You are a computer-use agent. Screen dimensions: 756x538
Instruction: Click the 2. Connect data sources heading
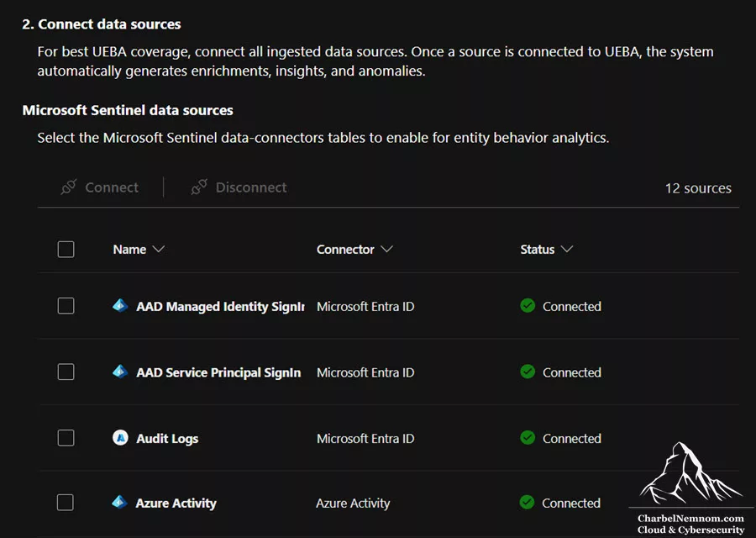click(x=102, y=24)
